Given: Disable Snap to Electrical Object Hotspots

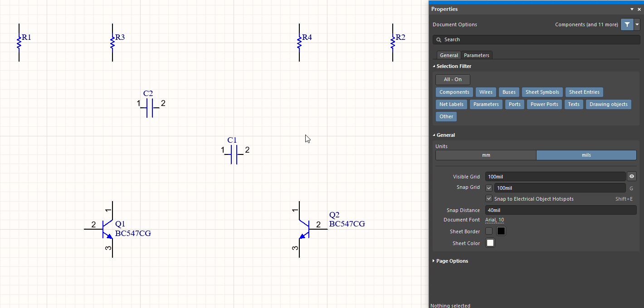Looking at the screenshot, I should 489,199.
